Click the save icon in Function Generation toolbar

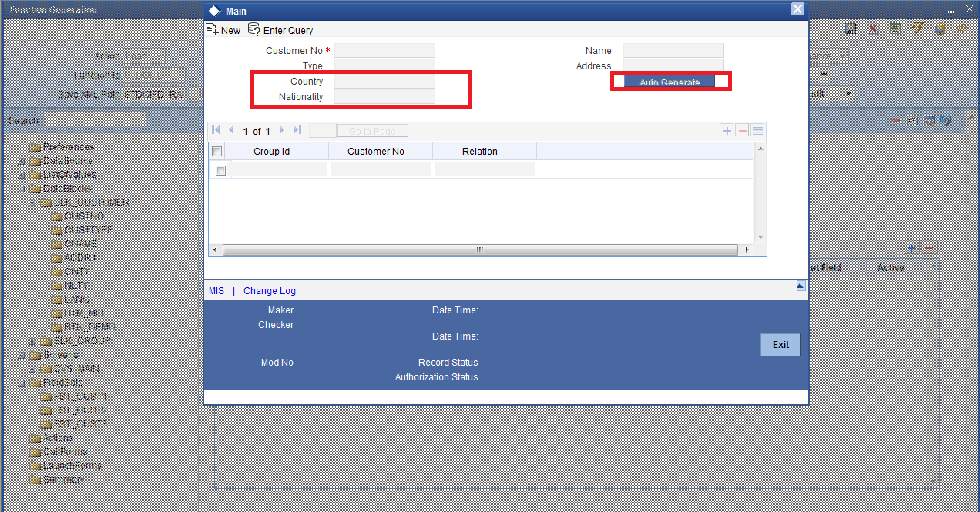point(851,29)
